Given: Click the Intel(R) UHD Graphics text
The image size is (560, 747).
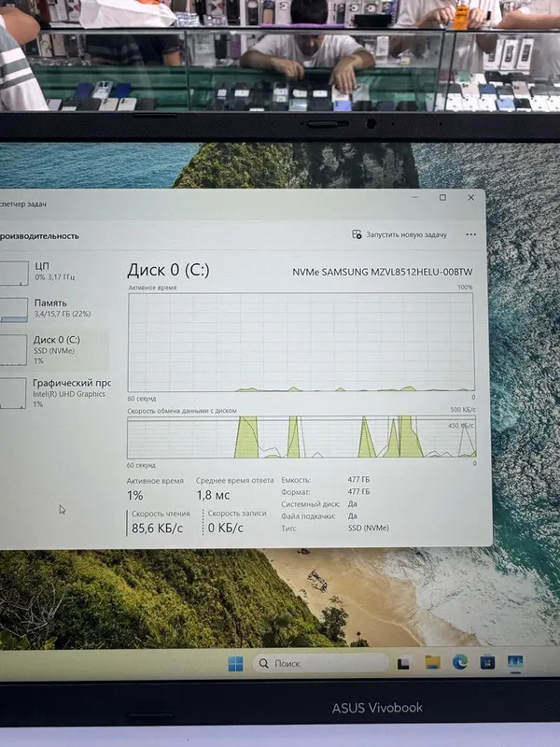Looking at the screenshot, I should tap(68, 394).
